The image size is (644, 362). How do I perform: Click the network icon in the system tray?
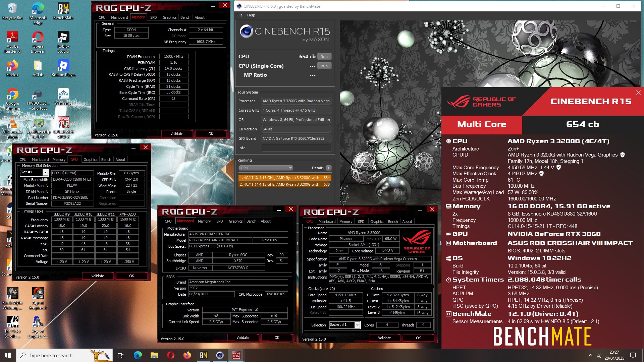(x=599, y=355)
